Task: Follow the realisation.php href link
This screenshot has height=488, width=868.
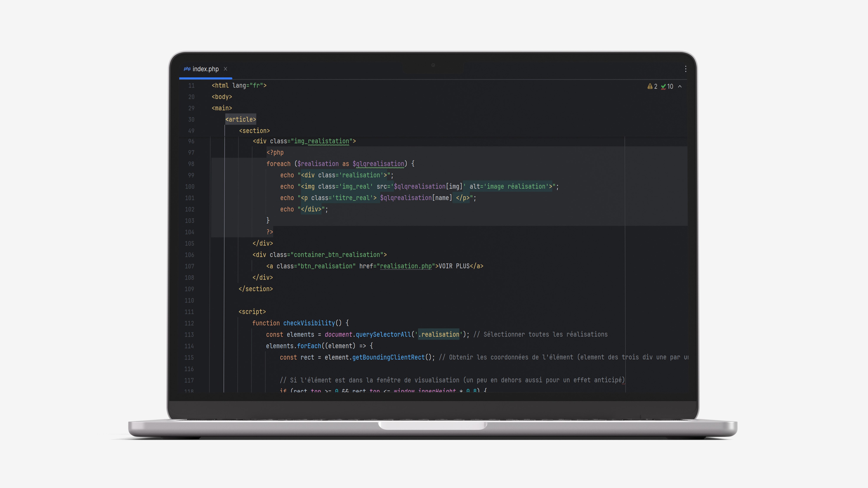Action: point(405,266)
